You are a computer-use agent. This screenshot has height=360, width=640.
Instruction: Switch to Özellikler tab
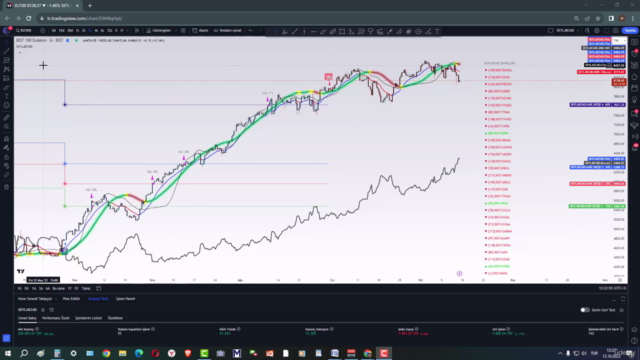click(115, 318)
